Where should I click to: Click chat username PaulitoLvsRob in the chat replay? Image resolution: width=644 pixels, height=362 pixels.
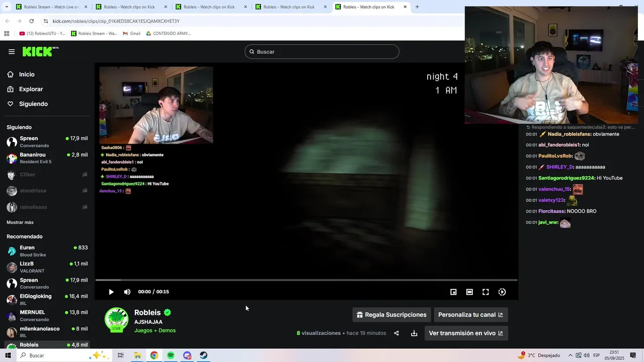555,156
